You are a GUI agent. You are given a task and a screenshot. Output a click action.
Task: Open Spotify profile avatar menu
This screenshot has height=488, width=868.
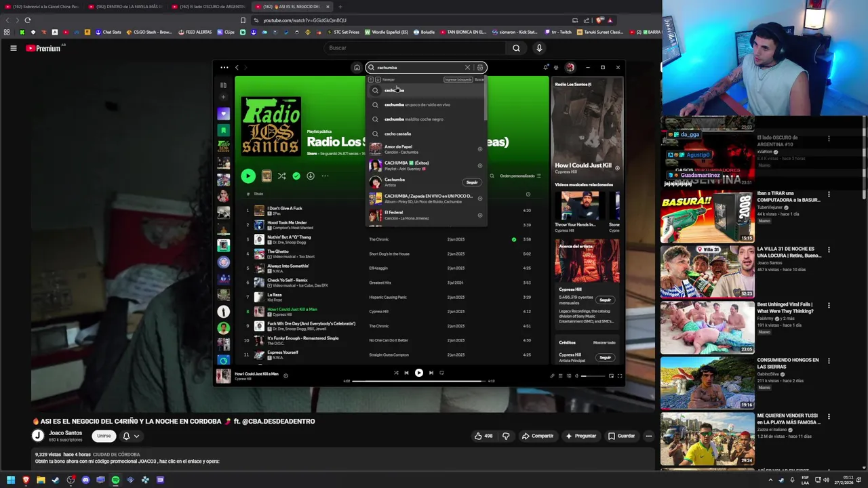click(570, 67)
